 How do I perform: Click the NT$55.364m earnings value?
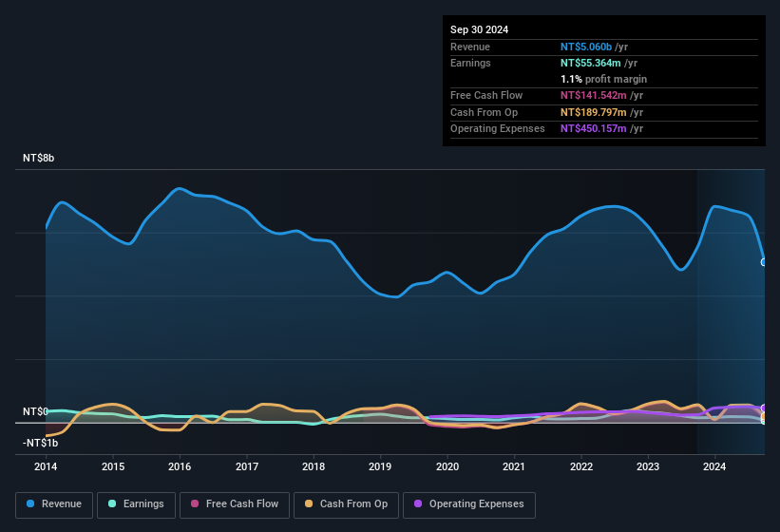pos(591,63)
